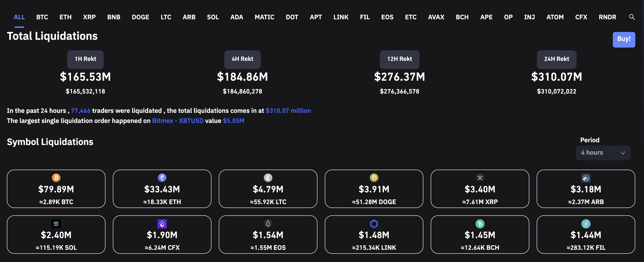The height and width of the screenshot is (262, 644).
Task: Select the 1H Rekt button
Action: pos(85,59)
